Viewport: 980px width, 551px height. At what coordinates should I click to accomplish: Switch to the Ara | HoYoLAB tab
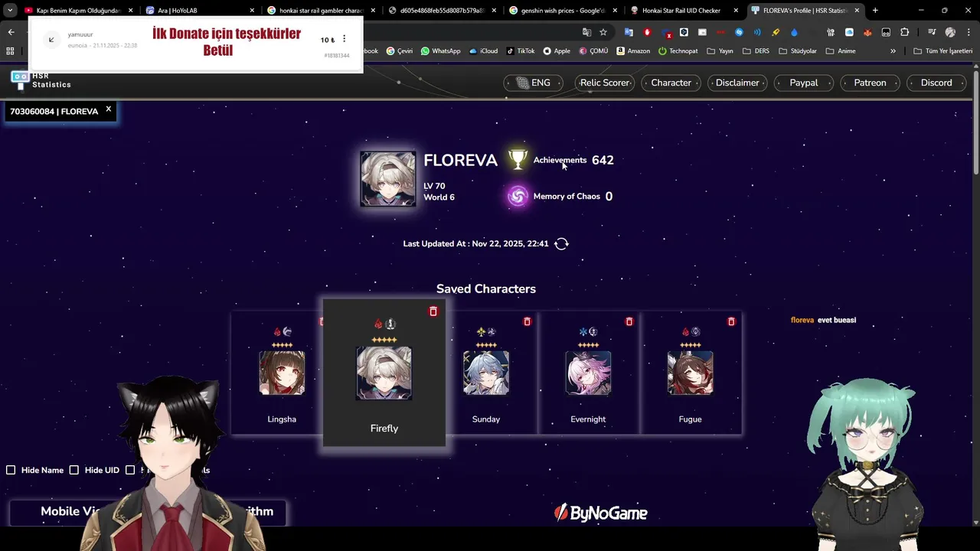coord(199,10)
